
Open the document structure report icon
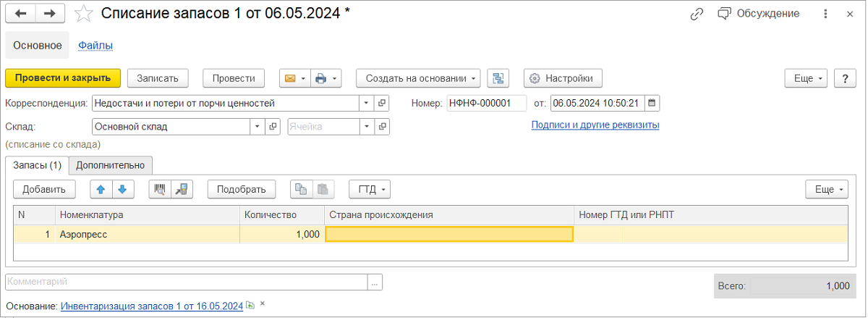point(498,78)
